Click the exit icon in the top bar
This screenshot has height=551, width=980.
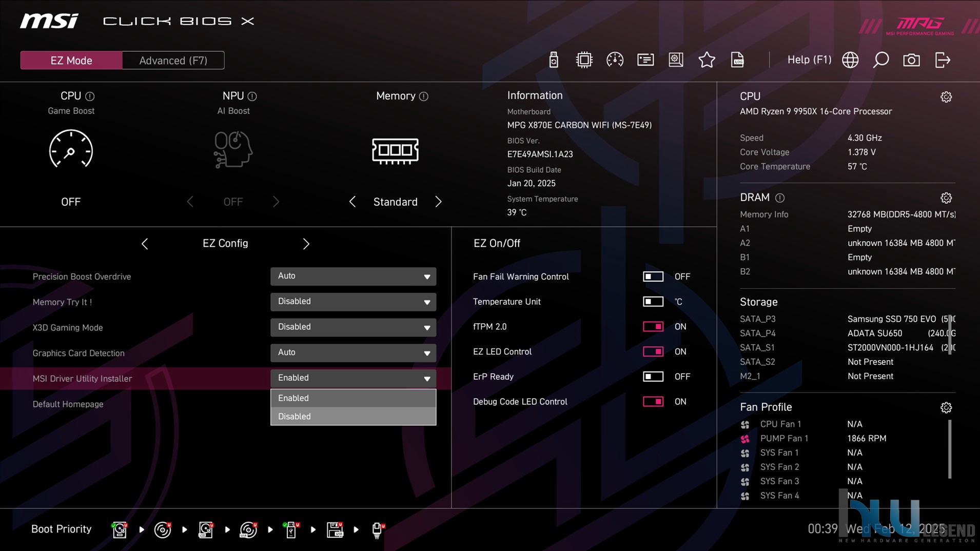[x=943, y=60]
